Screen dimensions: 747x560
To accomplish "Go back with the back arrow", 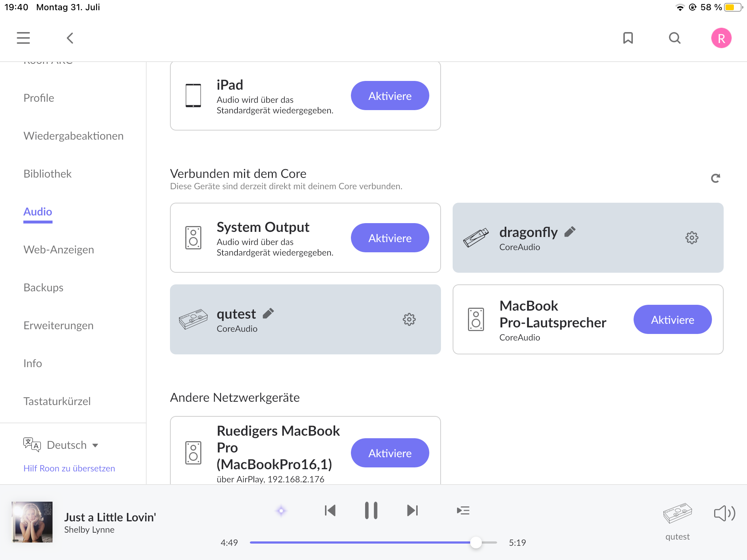I will click(70, 38).
